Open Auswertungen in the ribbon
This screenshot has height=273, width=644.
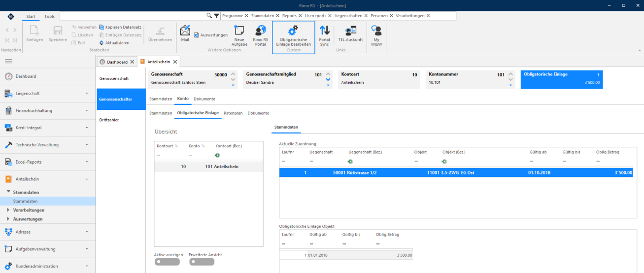(210, 35)
